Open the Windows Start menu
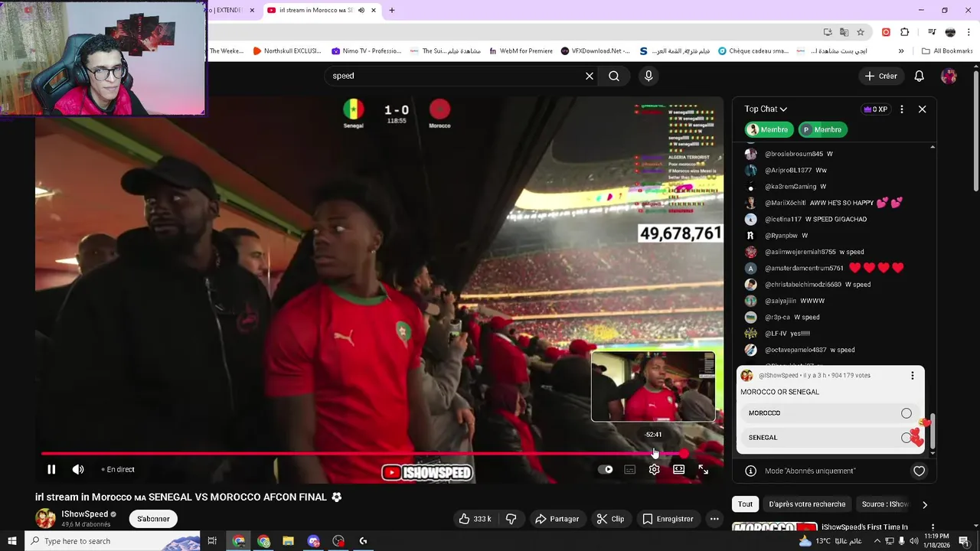This screenshot has width=980, height=551. [11, 541]
